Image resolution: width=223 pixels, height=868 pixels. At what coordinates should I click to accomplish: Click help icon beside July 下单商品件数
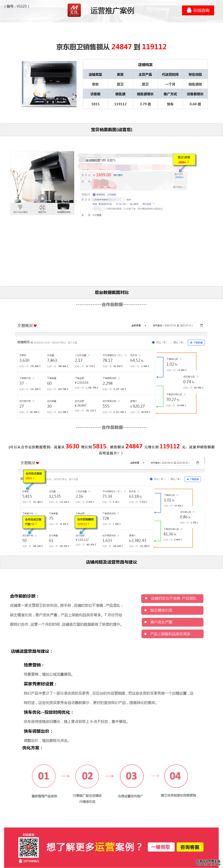click(x=119, y=378)
